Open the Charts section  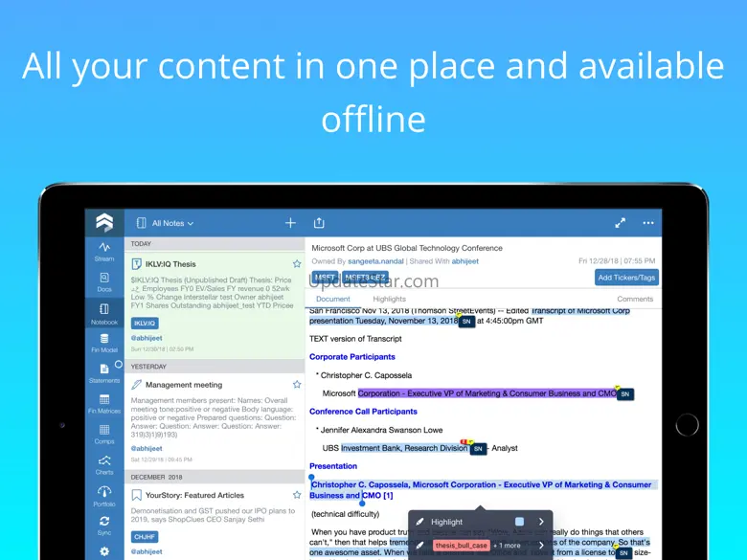coord(103,465)
